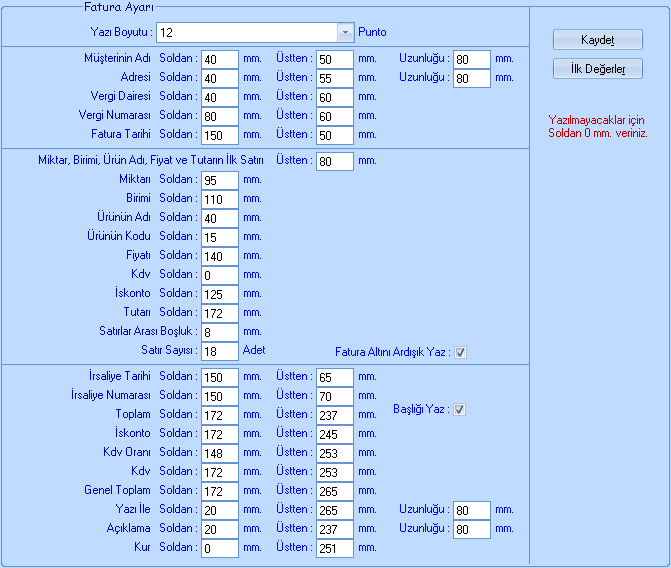
Task: Edit Açıklama Soldan field
Action: point(220,529)
